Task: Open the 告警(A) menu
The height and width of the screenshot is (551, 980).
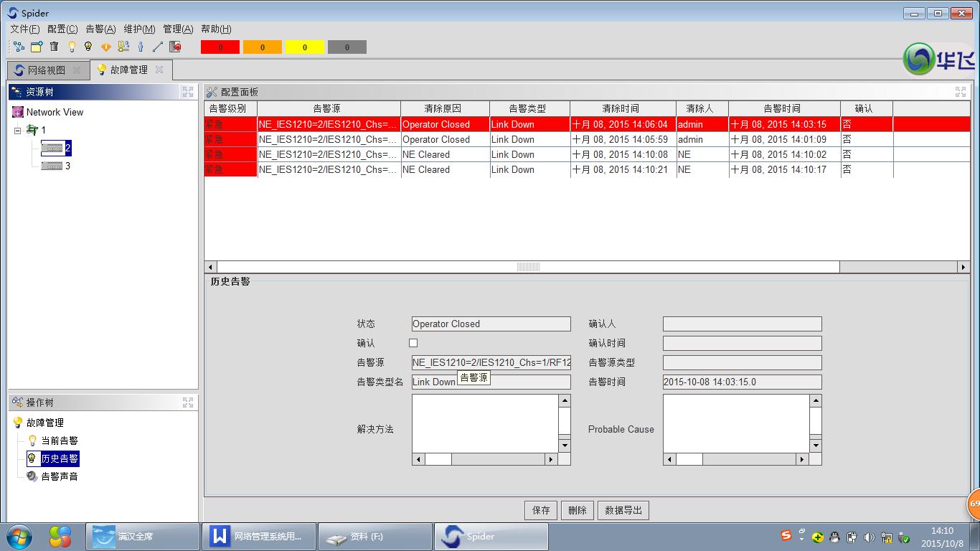Action: coord(100,29)
